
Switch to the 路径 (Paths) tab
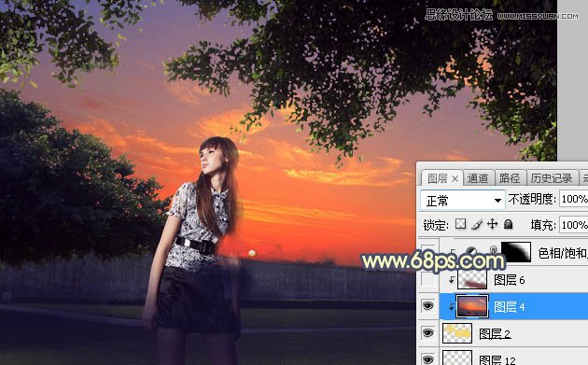pos(510,178)
